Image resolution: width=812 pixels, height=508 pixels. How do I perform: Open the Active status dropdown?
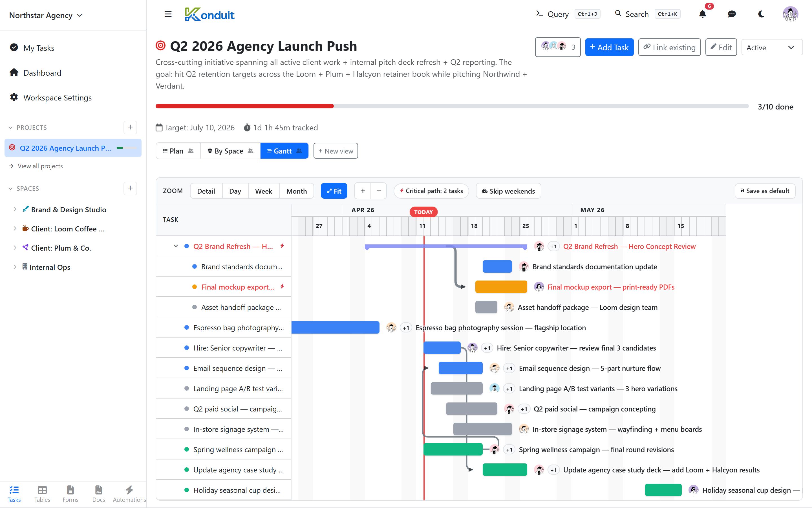pyautogui.click(x=772, y=47)
